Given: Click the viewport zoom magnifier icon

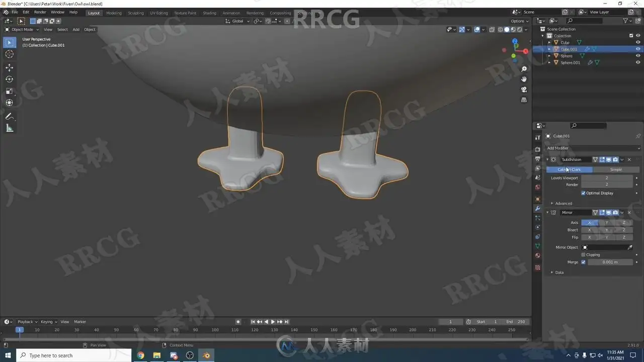Looking at the screenshot, I should [x=524, y=69].
